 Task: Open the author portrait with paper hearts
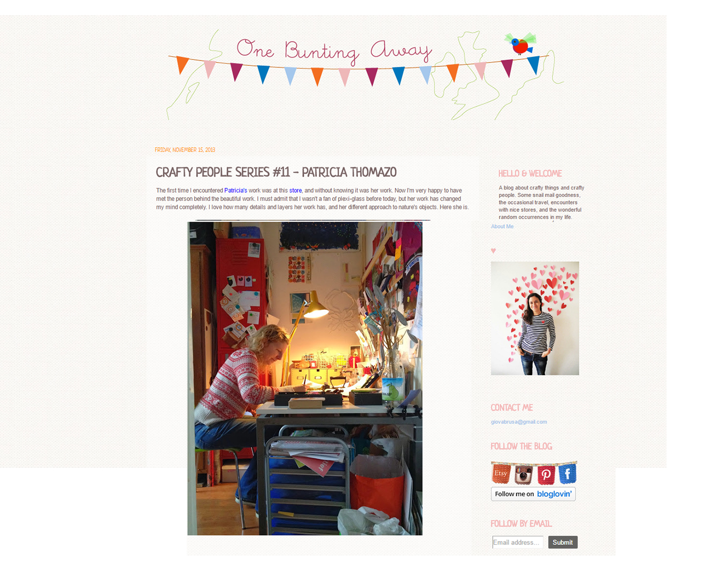pos(535,318)
